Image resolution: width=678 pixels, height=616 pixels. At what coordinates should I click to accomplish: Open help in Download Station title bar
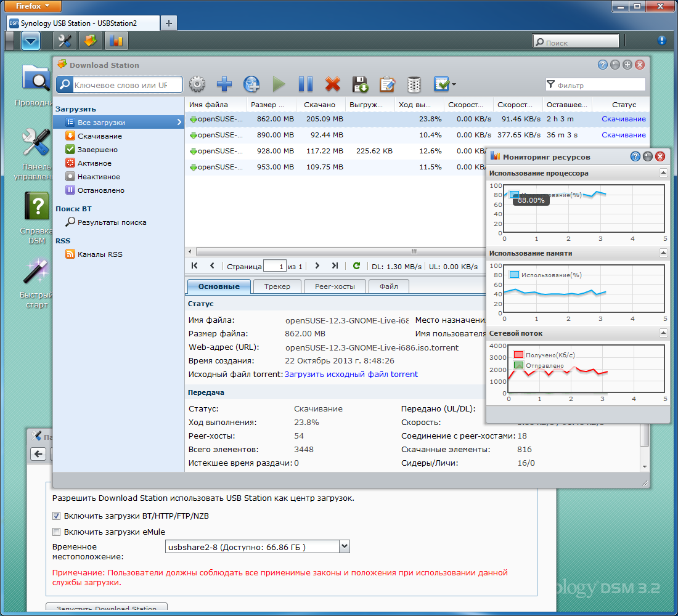pyautogui.click(x=602, y=65)
